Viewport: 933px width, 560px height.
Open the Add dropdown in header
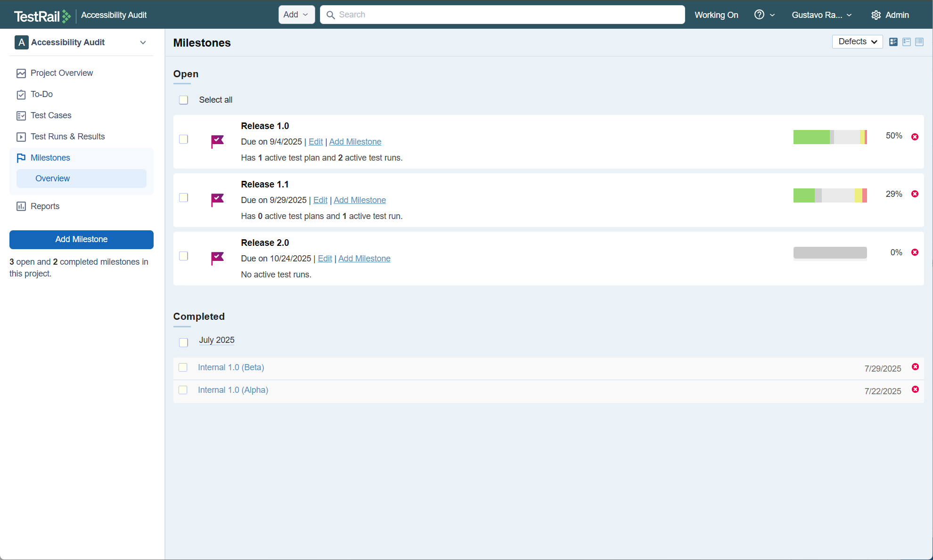coord(296,15)
